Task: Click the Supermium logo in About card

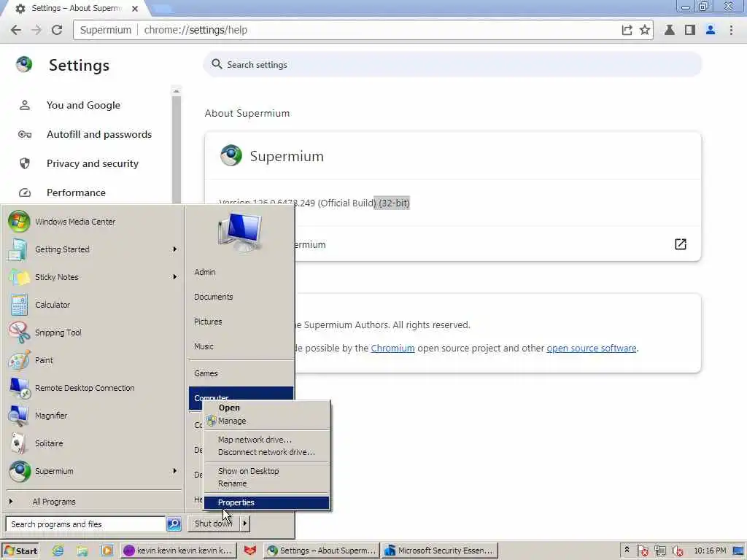Action: 231,156
